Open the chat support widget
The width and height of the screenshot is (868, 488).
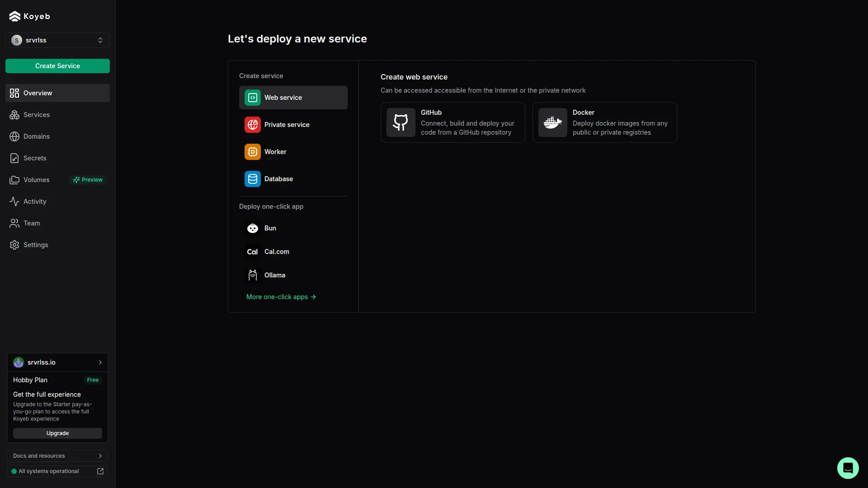tap(848, 468)
